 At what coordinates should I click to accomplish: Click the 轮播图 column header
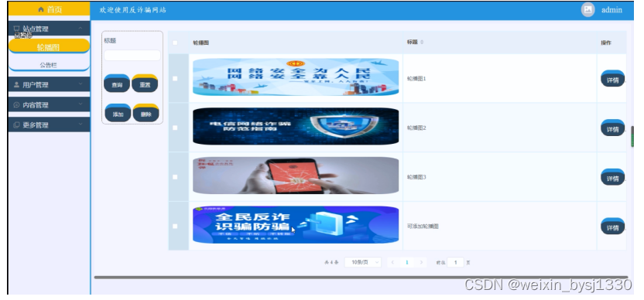coord(296,43)
